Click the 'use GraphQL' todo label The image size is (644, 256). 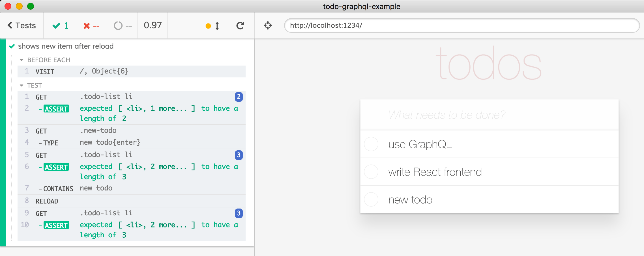pyautogui.click(x=420, y=144)
